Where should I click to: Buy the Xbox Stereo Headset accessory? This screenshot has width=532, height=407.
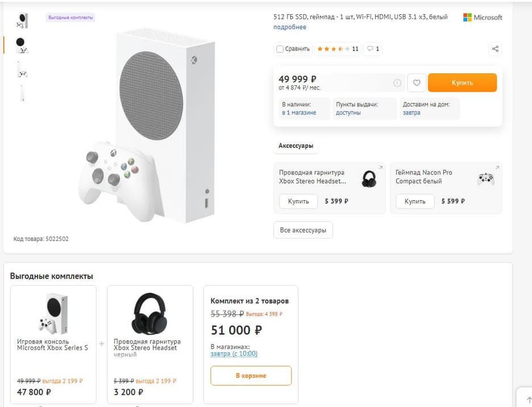(298, 201)
